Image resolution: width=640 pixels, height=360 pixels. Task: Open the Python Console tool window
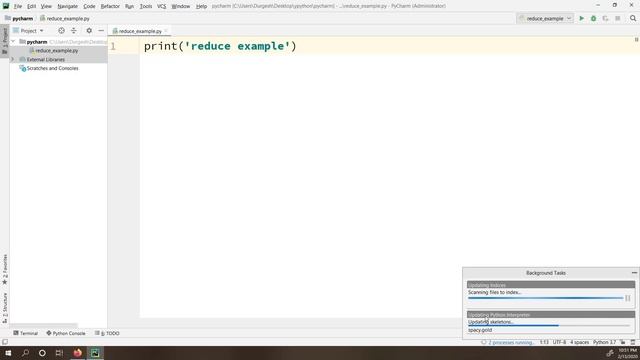66,333
